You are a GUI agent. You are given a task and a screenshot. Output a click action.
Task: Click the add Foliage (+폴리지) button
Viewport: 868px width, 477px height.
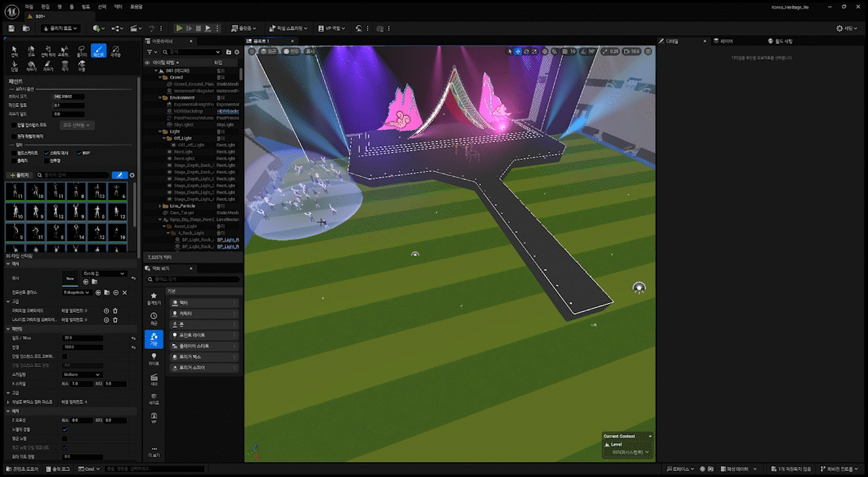point(20,175)
